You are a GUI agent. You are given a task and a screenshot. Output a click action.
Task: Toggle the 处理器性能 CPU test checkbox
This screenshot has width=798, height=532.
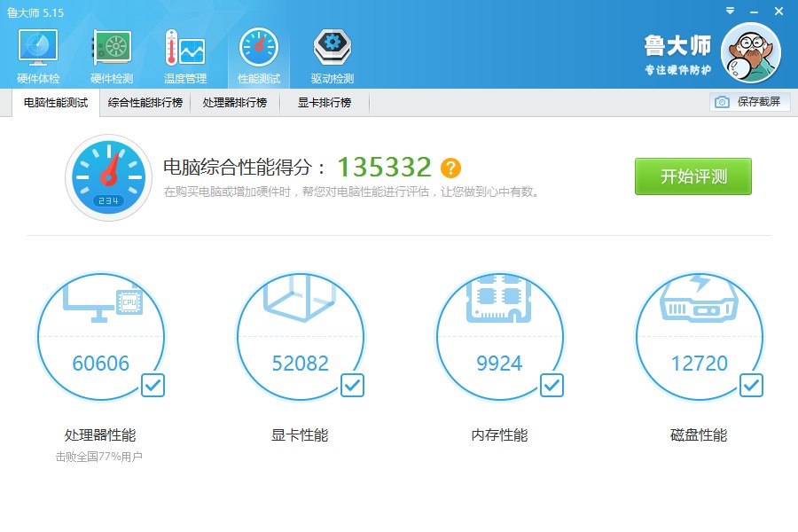coord(153,386)
